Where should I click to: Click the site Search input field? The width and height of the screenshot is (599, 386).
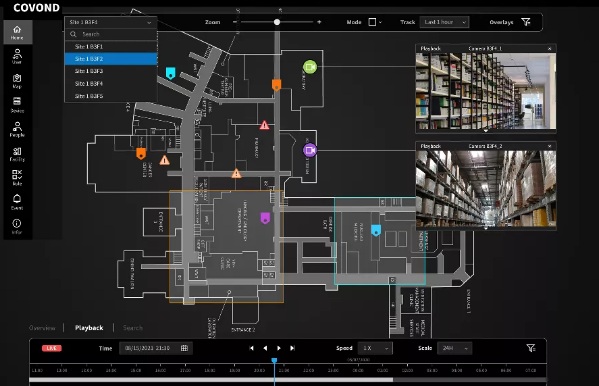click(111, 34)
